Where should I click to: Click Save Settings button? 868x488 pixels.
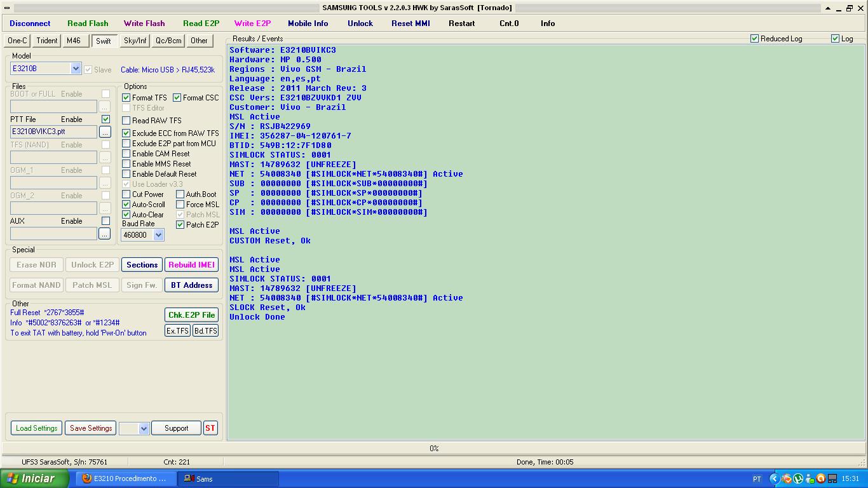coord(91,428)
